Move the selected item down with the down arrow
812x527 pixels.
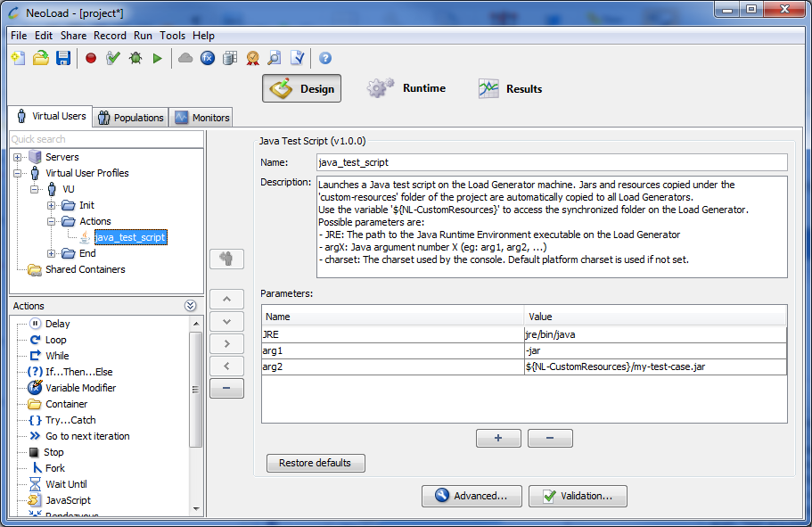(226, 321)
